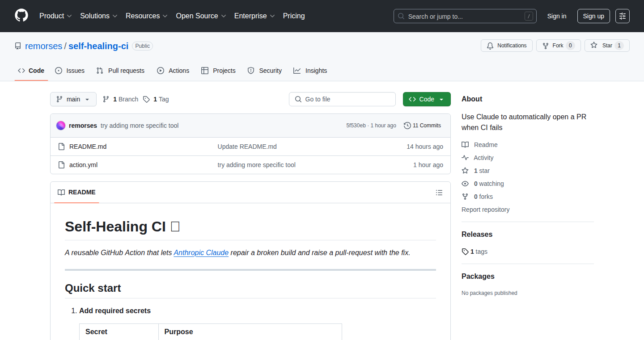Expand the Open Source menu

click(201, 16)
